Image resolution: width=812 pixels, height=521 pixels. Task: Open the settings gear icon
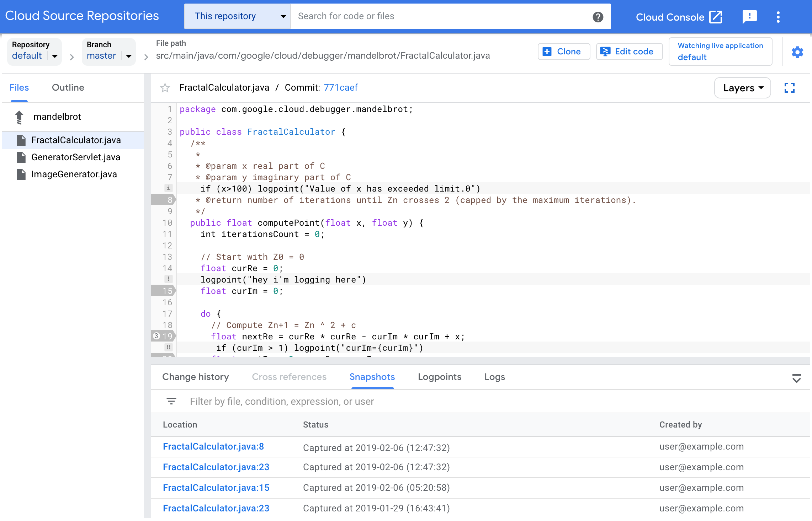pos(797,52)
